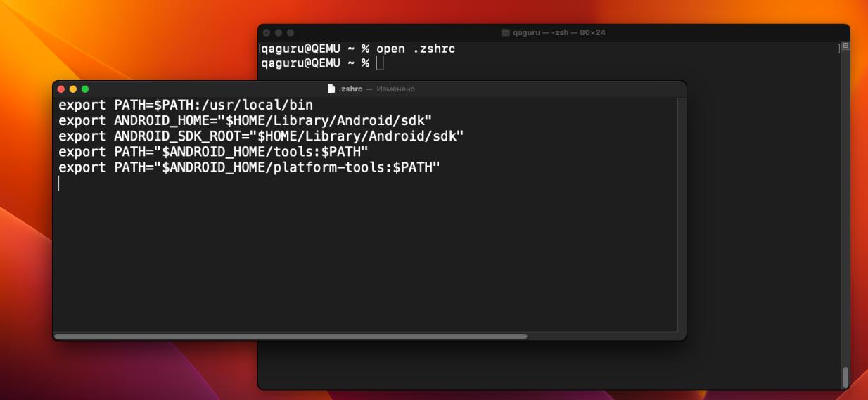Click the "open .zshrc" command in Terminal
Screen dimensions: 868x400
[x=416, y=49]
